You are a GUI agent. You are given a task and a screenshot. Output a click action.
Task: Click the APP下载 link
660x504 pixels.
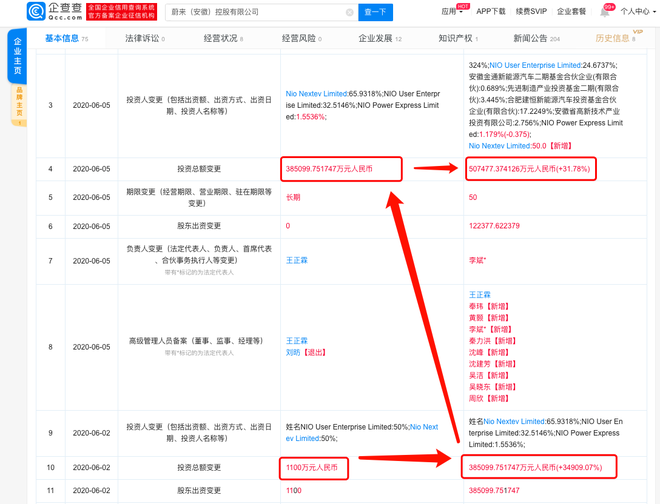(490, 11)
